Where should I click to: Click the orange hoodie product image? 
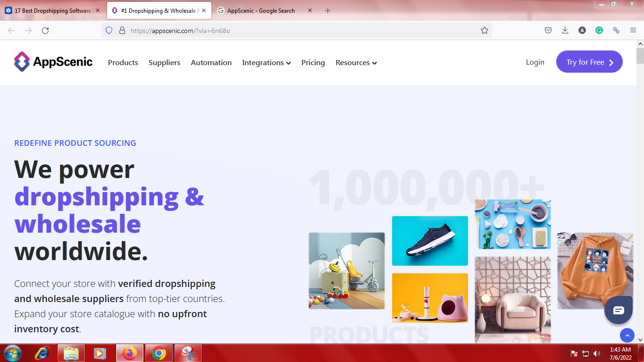click(x=595, y=271)
